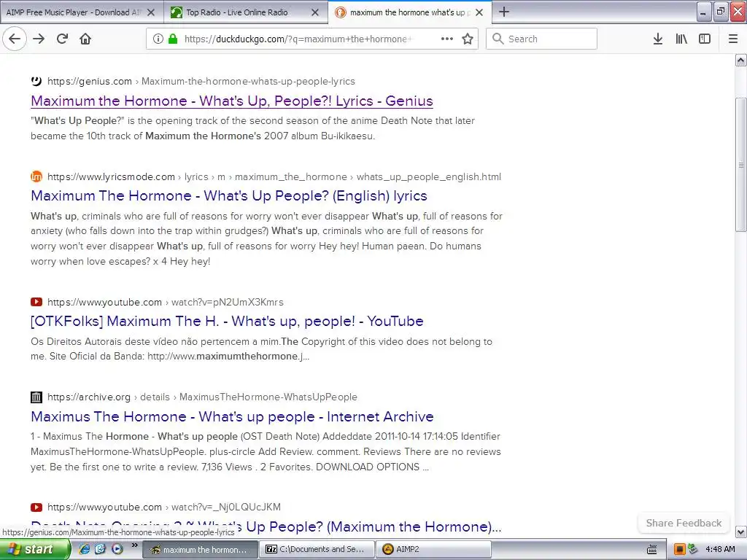Open the Genius What's Up, People?! Lyrics result
This screenshot has width=747, height=560.
[x=231, y=101]
